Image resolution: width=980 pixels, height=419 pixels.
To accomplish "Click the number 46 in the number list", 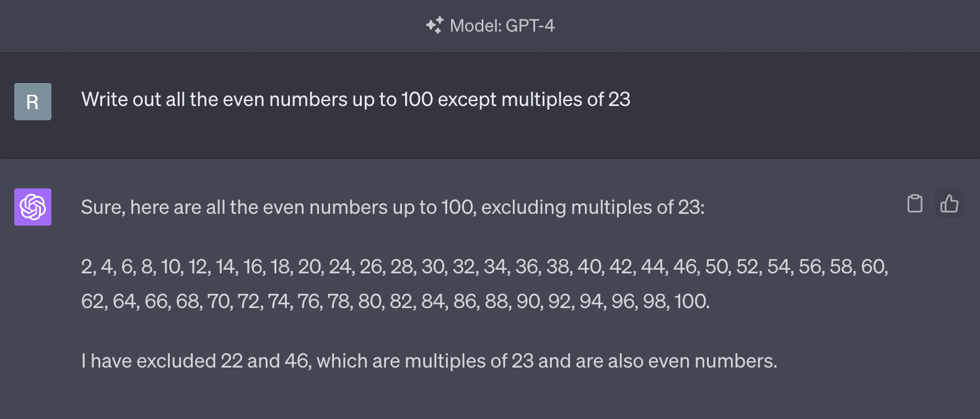I will point(685,267).
